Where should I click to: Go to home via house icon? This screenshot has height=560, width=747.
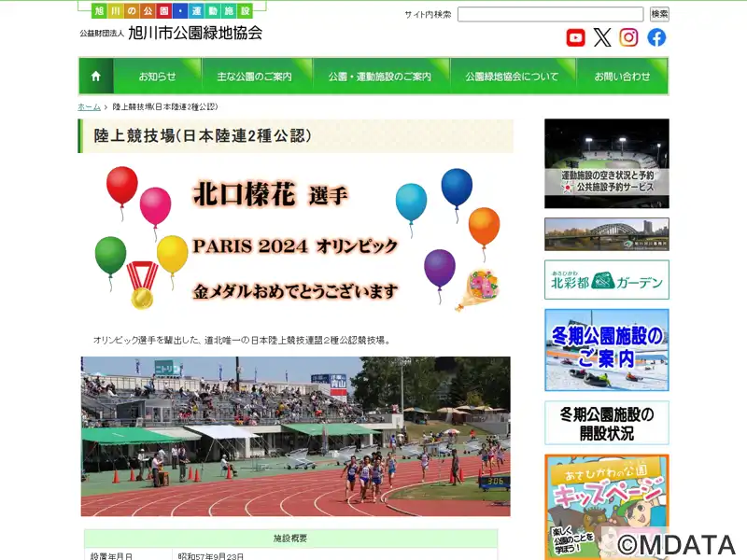pyautogui.click(x=96, y=77)
